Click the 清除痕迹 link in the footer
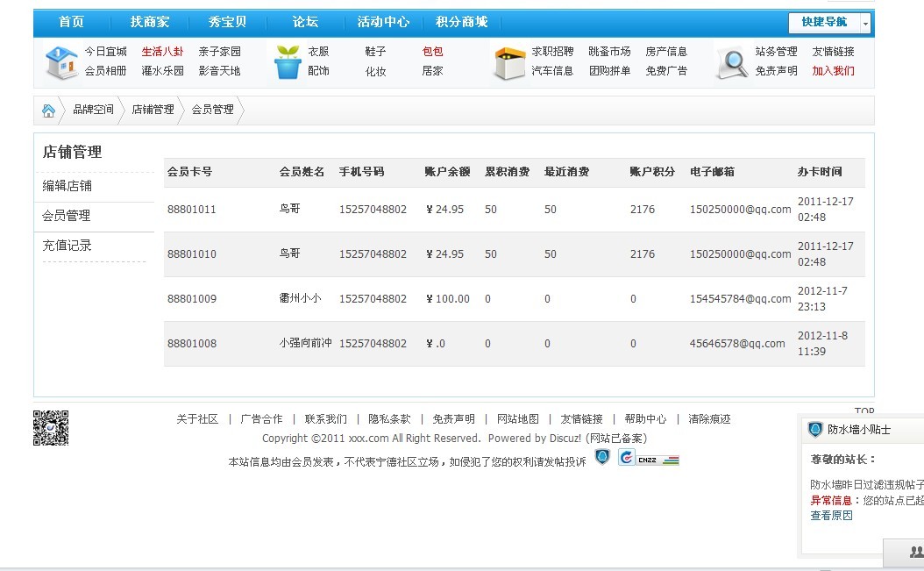The width and height of the screenshot is (924, 571). click(709, 419)
